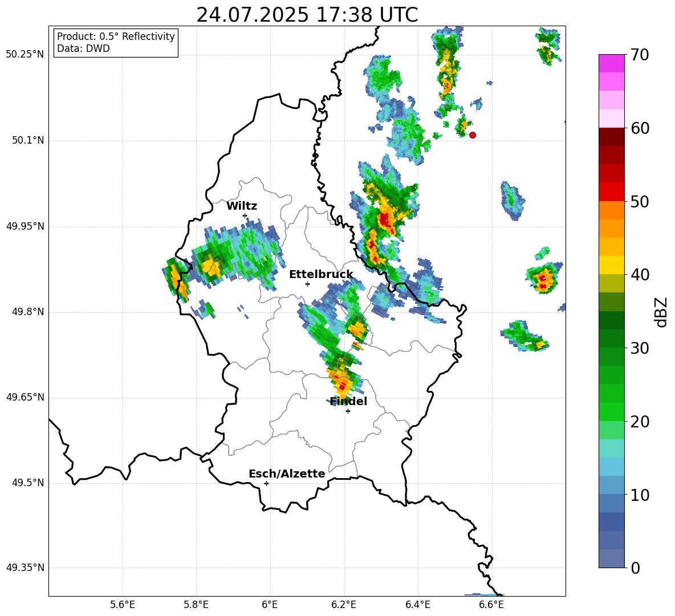Pick the dark red colorbar swatch below 60
The image size is (675, 616).
(612, 137)
